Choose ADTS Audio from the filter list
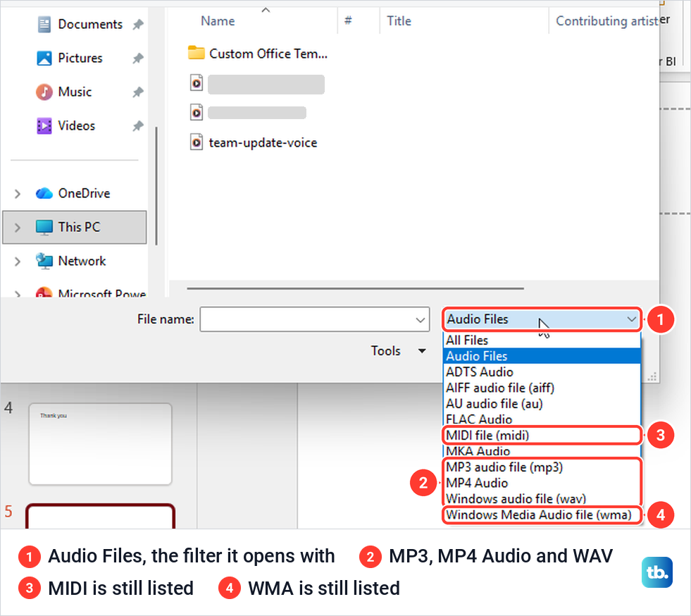This screenshot has height=616, width=691. click(x=542, y=372)
